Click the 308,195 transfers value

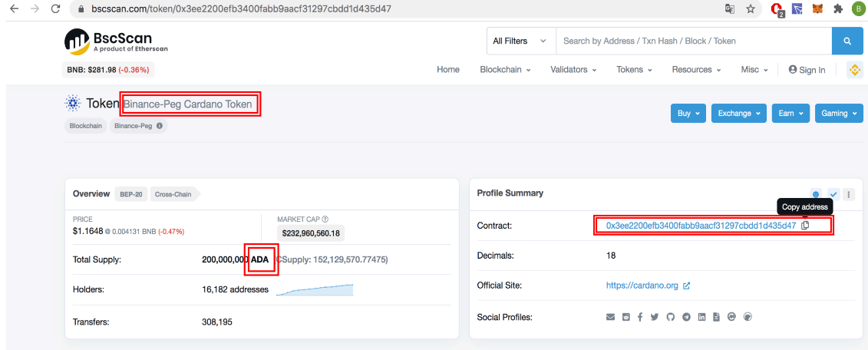click(x=217, y=321)
